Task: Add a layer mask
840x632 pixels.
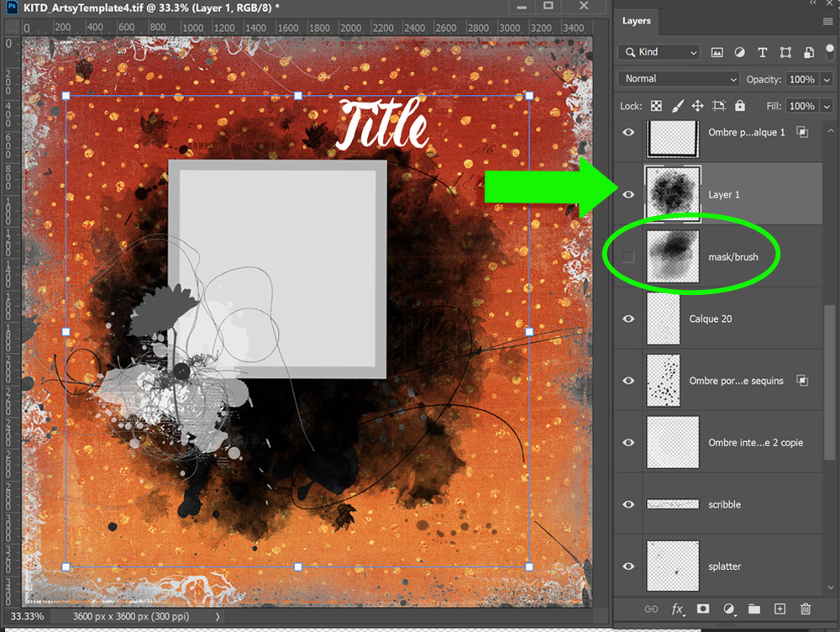Action: pos(703,608)
